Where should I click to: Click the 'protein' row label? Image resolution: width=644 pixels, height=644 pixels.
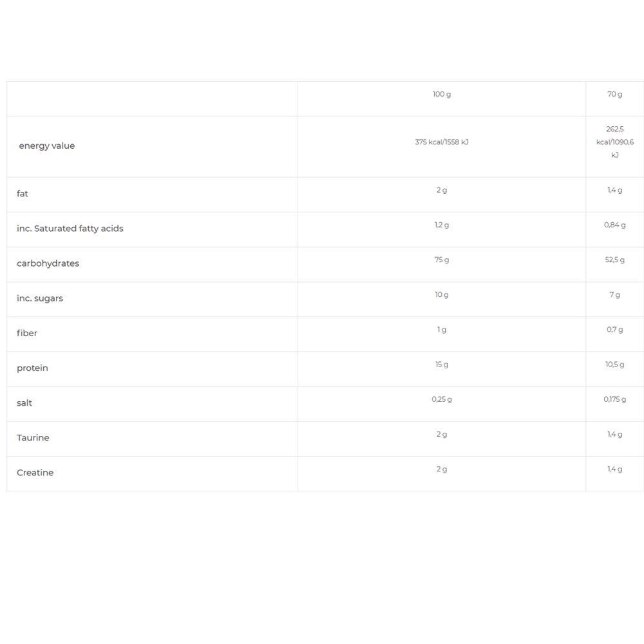[x=32, y=368]
